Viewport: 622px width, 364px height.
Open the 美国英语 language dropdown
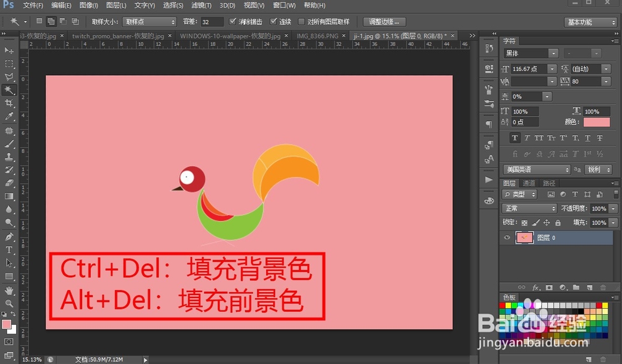[536, 169]
